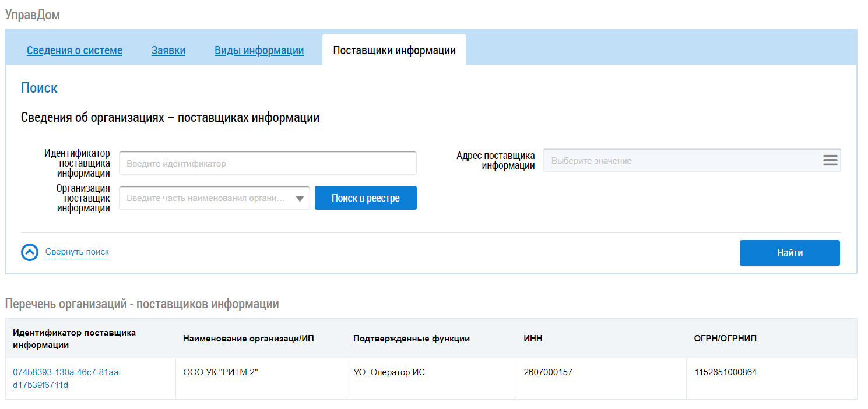
Task: Click the circular chevron collapse icon
Action: tap(30, 252)
